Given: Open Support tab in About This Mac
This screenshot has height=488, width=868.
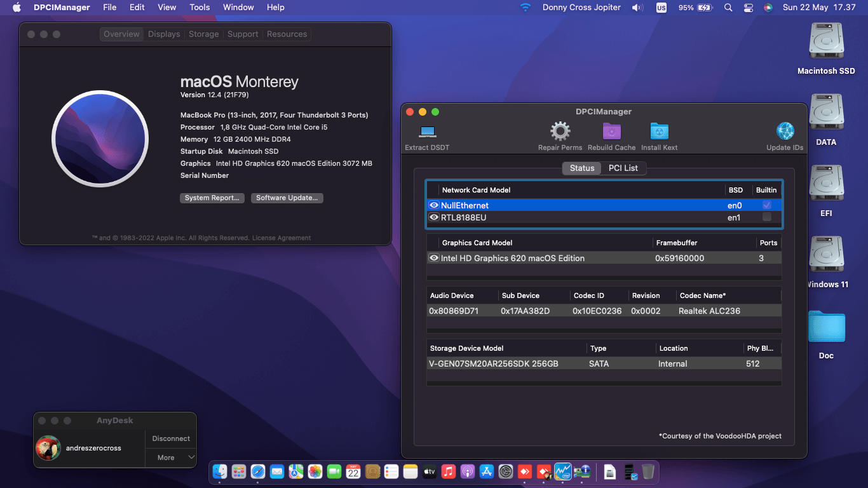Looking at the screenshot, I should click(243, 34).
